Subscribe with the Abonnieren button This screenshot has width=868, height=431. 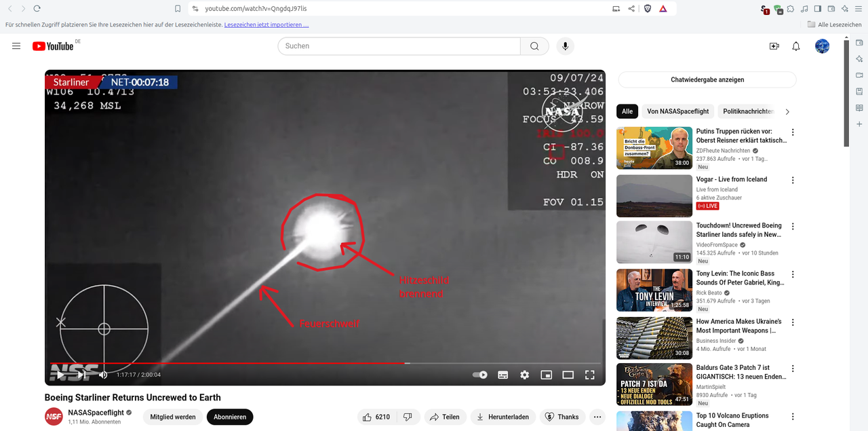pos(230,417)
